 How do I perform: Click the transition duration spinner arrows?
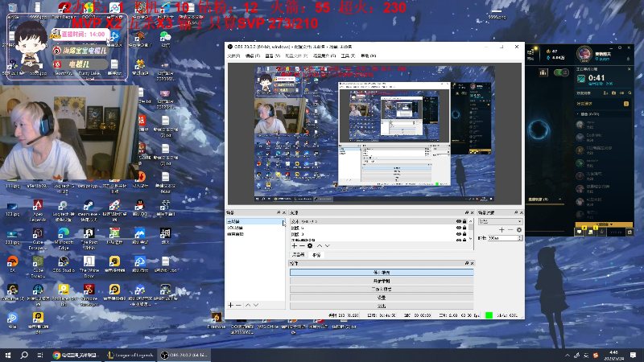520,238
